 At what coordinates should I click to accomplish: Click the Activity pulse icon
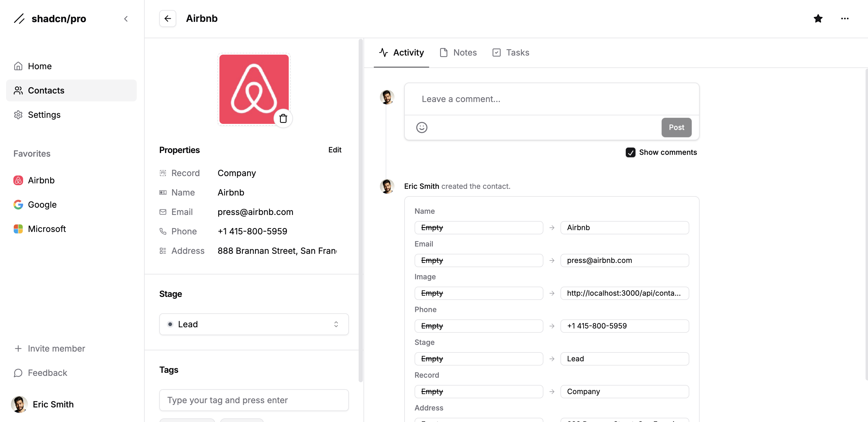point(384,53)
